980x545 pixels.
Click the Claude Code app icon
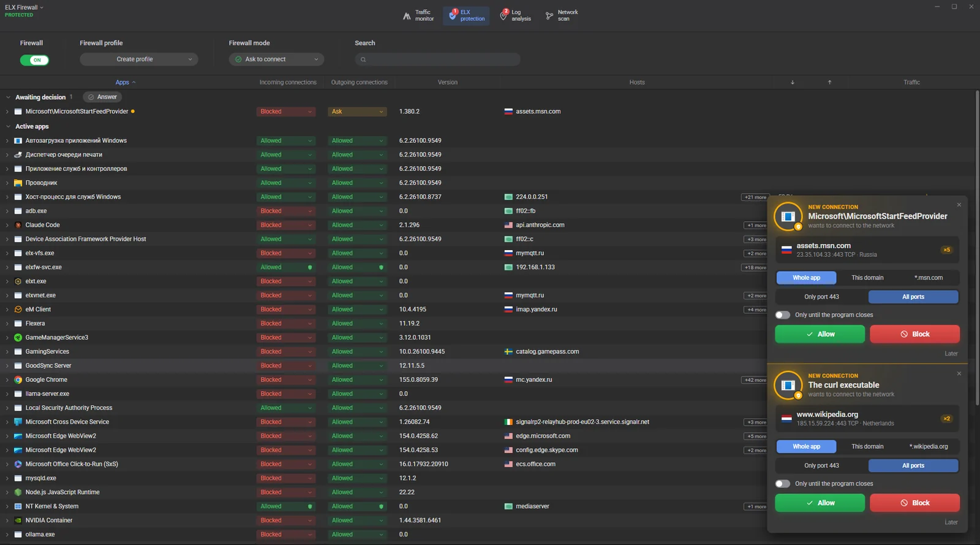[18, 225]
